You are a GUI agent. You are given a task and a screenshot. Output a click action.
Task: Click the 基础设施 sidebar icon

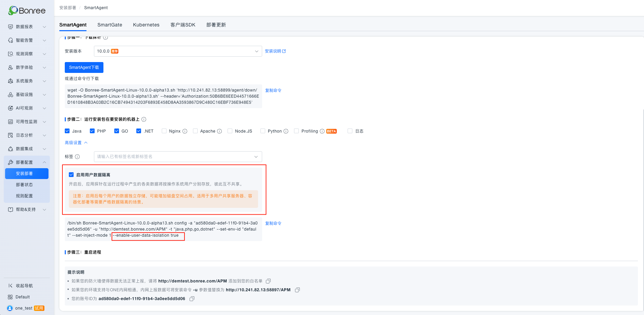(11, 95)
